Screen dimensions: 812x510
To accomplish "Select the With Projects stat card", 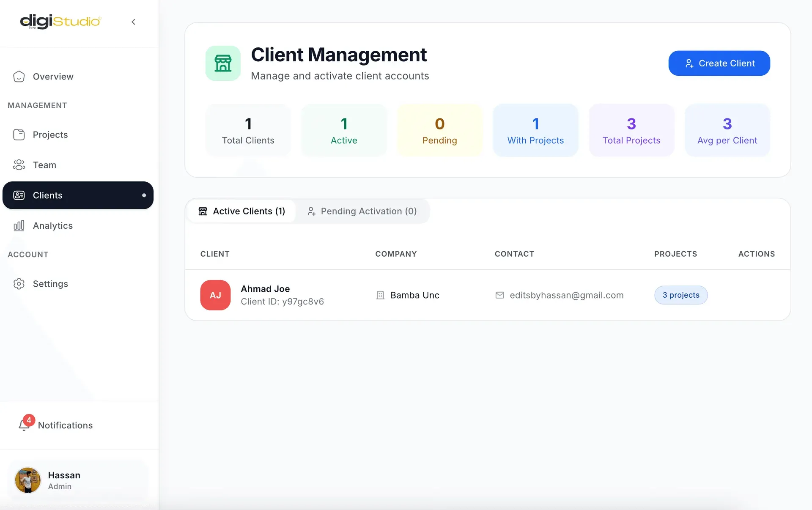I will pos(535,130).
